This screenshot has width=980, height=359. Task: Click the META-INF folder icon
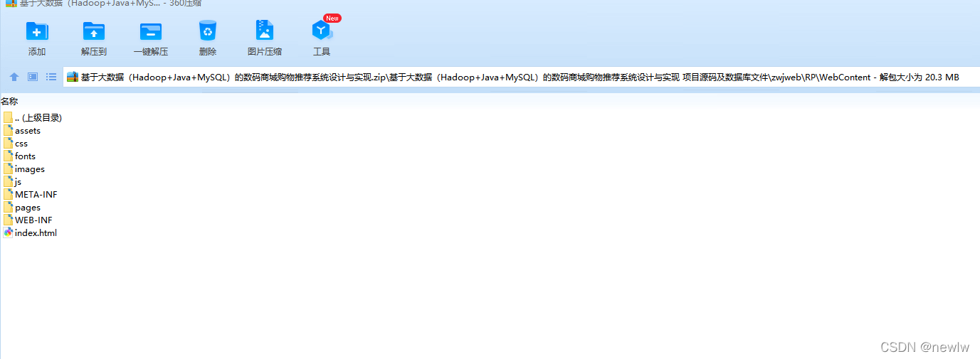click(8, 195)
